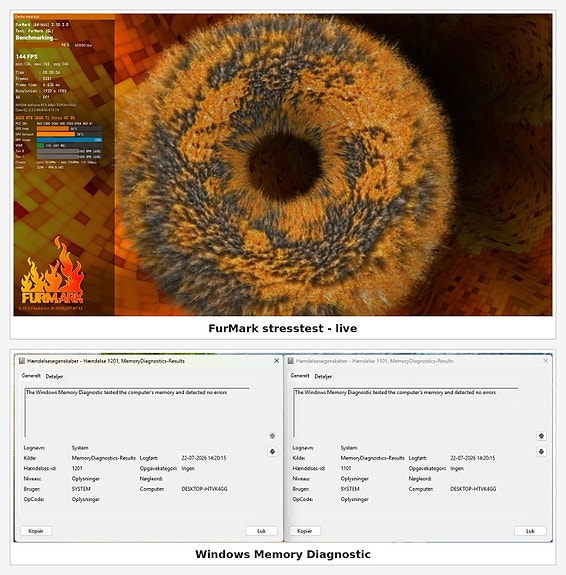This screenshot has width=566, height=575.
Task: Click the blue GPU usage bar in FurMark
Action: tap(69, 140)
